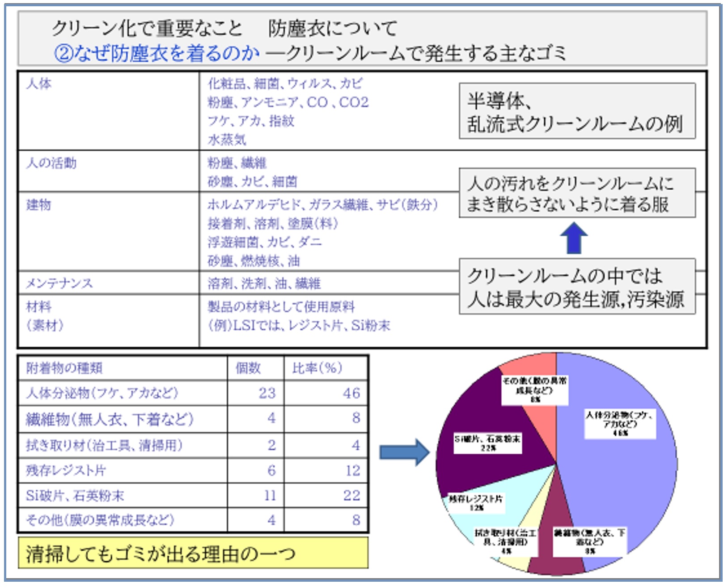Click the line 砂塵、カビ、細菌
The height and width of the screenshot is (588, 728).
click(252, 182)
